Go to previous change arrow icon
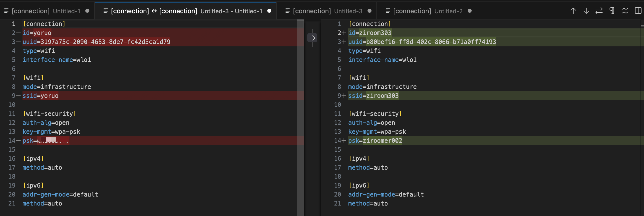Image resolution: width=644 pixels, height=216 pixels. (573, 11)
